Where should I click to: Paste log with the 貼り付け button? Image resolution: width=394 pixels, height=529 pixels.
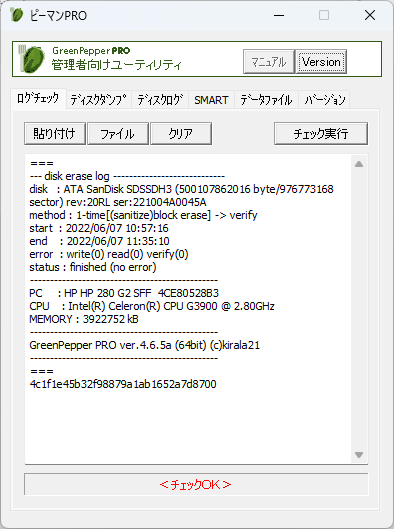click(55, 134)
